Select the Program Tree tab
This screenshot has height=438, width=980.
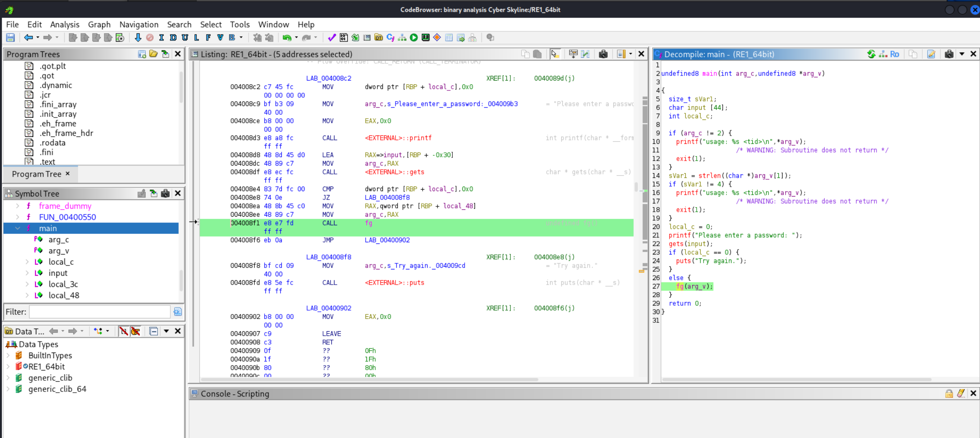[36, 174]
